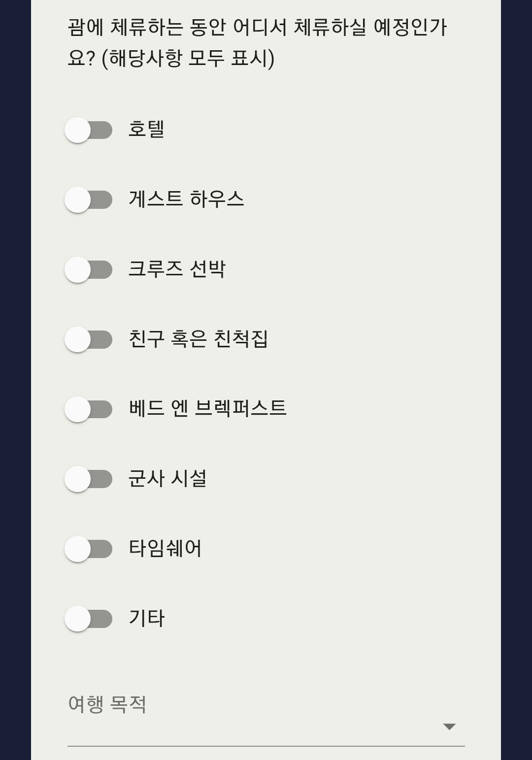Screen dimensions: 532x760
Task: Click the 타임쉐어 label text
Action: [165, 548]
